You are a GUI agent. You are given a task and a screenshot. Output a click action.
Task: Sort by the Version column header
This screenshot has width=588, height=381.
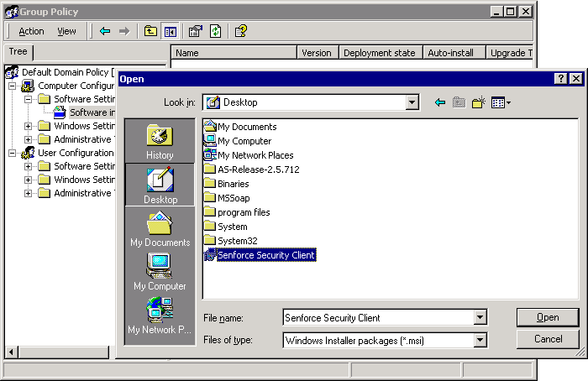(x=318, y=53)
